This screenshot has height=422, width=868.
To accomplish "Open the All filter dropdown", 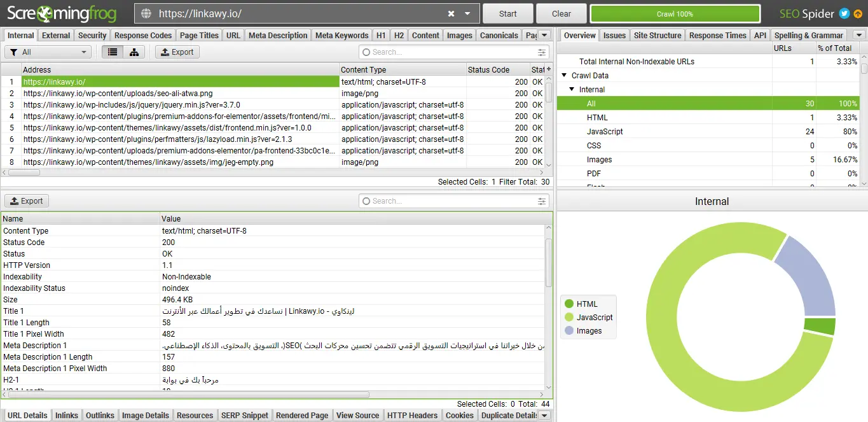I will point(49,52).
